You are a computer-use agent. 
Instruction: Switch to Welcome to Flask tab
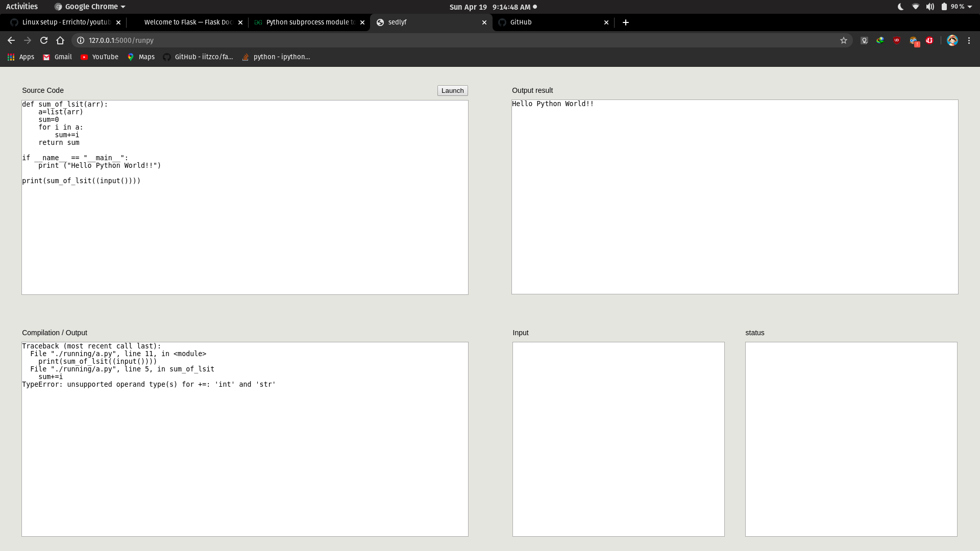click(x=188, y=22)
